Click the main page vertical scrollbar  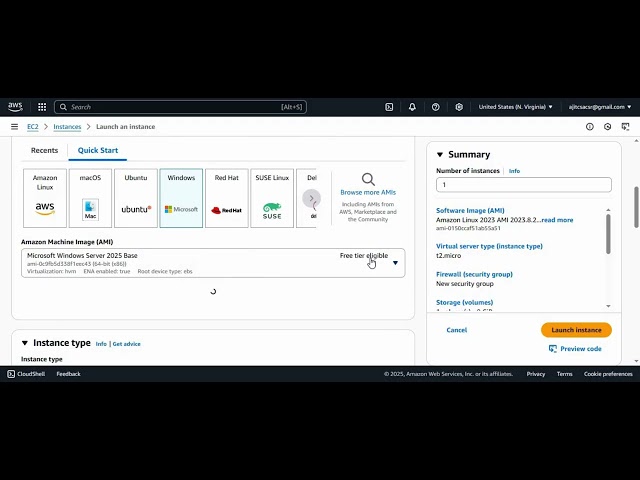coord(636,207)
